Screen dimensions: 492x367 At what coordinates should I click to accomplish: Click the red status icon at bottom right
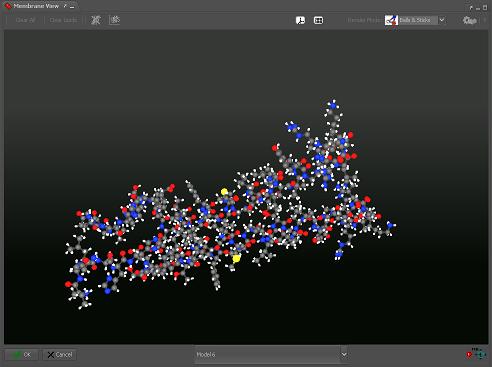click(469, 355)
